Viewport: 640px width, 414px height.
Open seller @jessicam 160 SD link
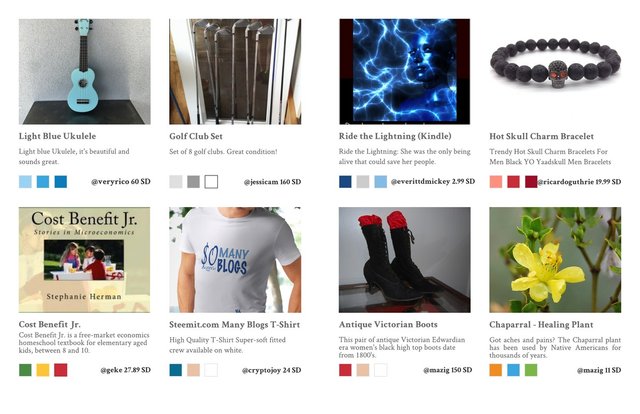pos(272,182)
